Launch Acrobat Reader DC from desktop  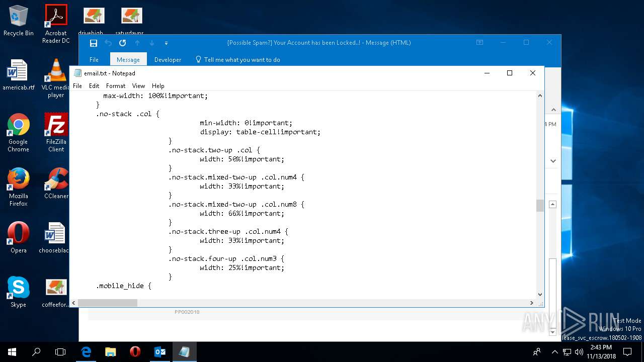point(56,24)
